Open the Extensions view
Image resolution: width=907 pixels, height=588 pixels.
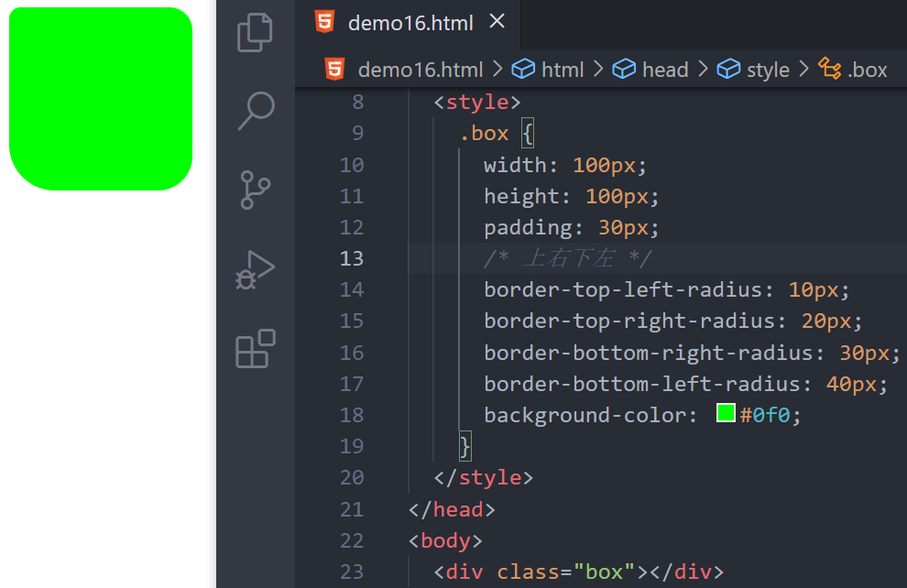click(x=254, y=348)
